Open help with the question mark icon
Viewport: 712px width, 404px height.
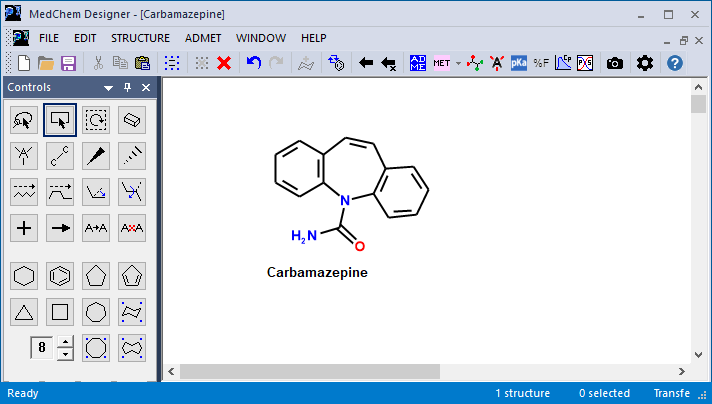(x=675, y=63)
